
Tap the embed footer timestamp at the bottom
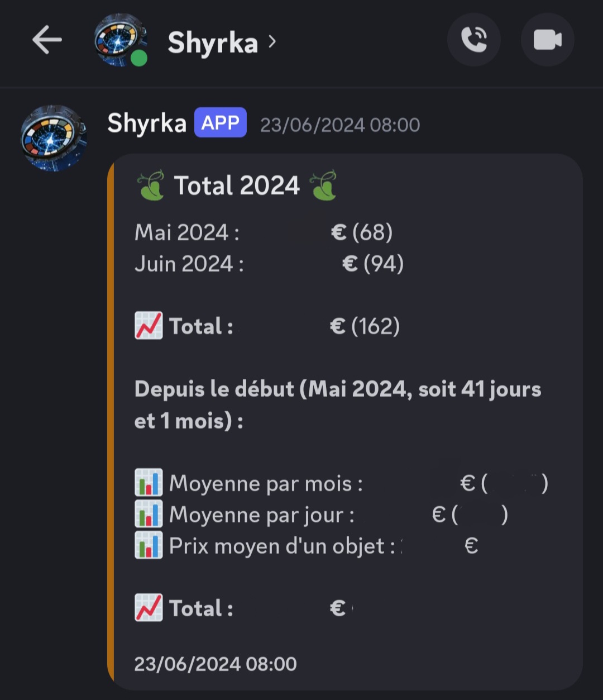point(216,664)
